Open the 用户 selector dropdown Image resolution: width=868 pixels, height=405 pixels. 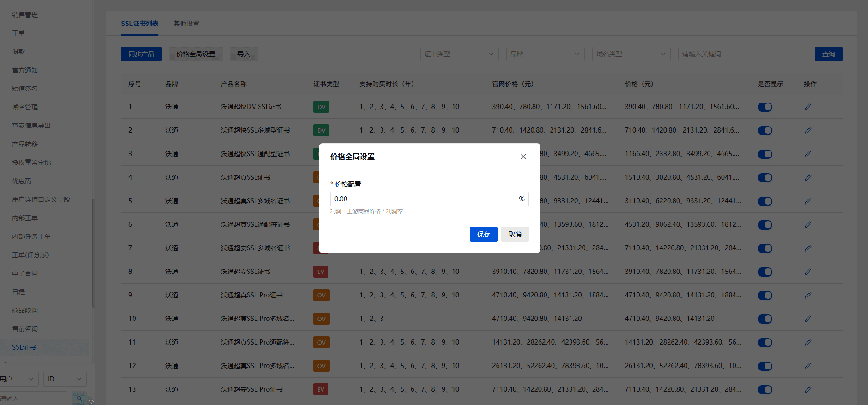[18, 379]
